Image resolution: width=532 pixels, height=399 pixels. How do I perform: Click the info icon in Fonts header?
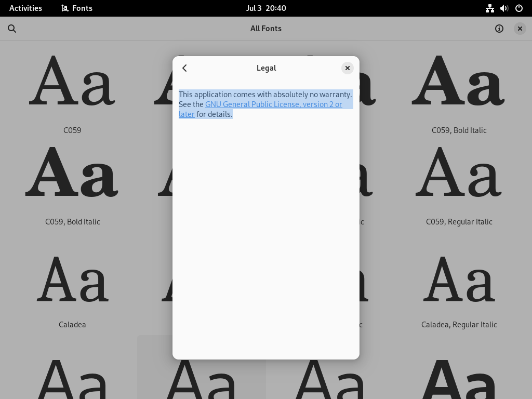click(499, 29)
